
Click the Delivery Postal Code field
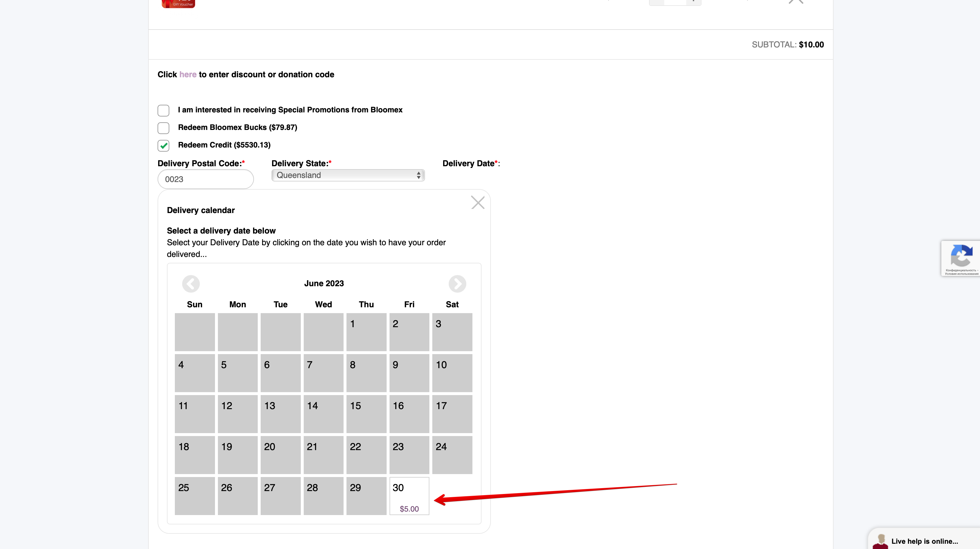pos(205,179)
